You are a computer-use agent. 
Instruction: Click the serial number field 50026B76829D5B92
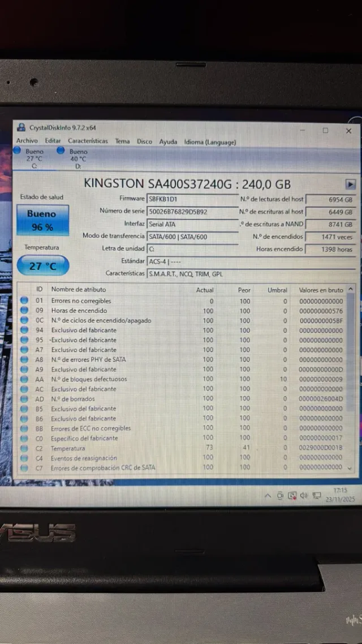[x=192, y=212]
